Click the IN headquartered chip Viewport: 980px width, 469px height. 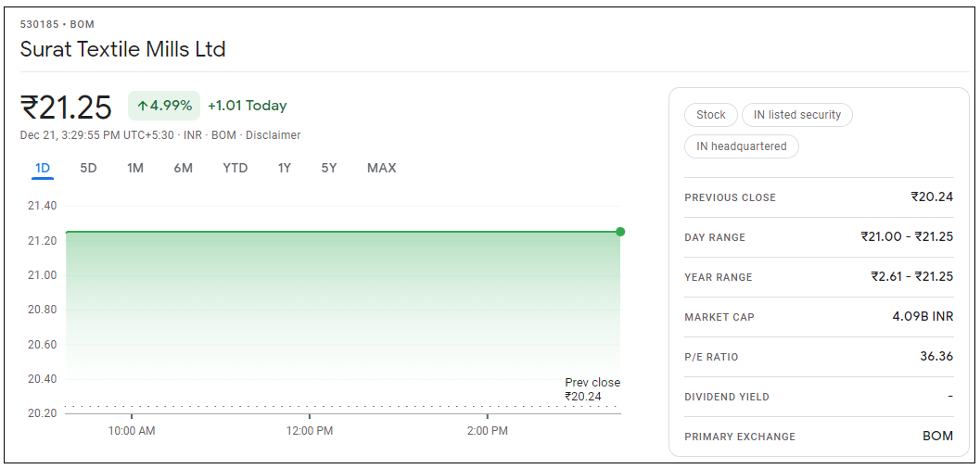[x=741, y=146]
